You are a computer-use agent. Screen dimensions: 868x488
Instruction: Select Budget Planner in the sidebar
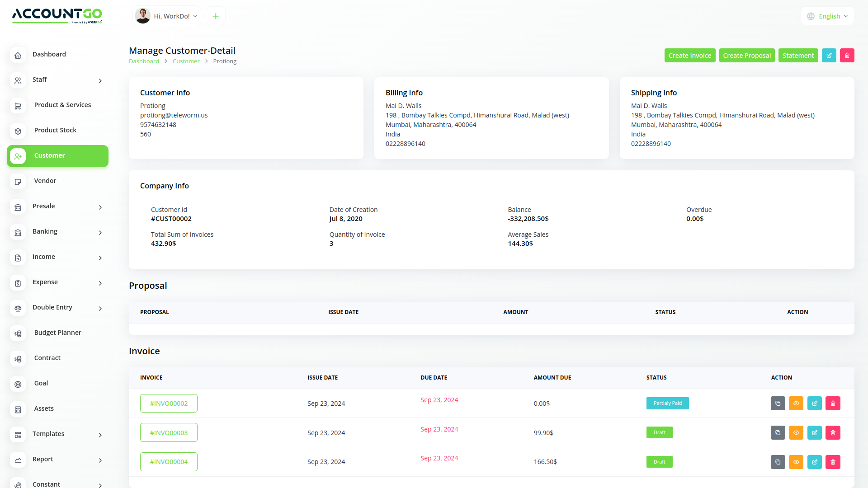57,333
